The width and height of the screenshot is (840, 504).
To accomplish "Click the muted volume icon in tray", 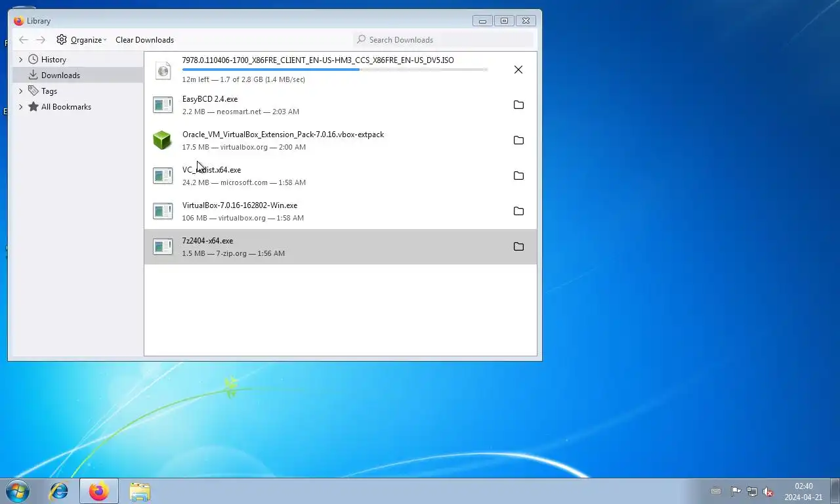I will coord(768,492).
